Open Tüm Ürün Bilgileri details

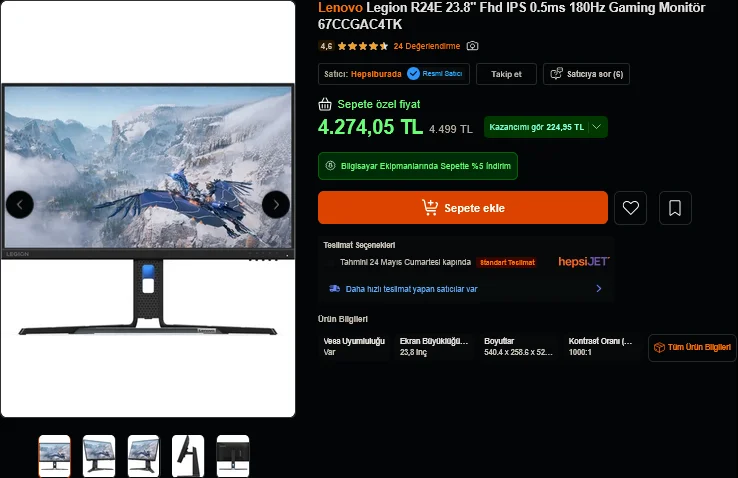click(x=692, y=348)
